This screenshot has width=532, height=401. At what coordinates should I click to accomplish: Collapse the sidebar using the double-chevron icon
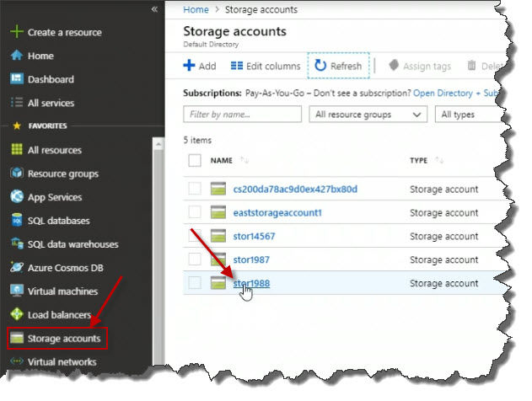pyautogui.click(x=154, y=9)
